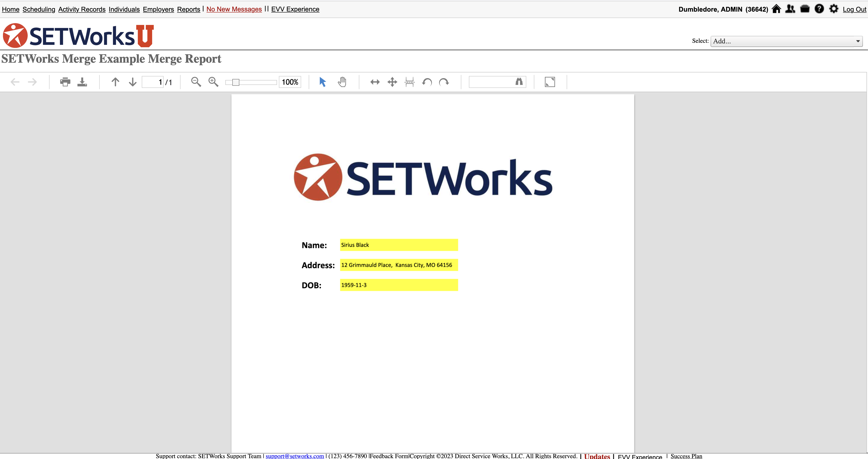Open the briefcase icon in the header
868x459 pixels.
click(805, 9)
